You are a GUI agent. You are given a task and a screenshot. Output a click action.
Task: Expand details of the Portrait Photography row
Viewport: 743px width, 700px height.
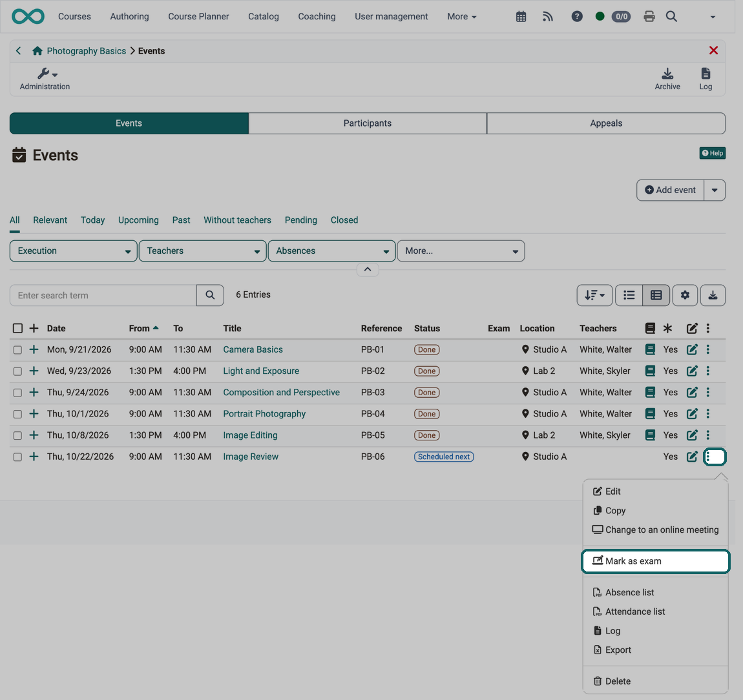click(34, 413)
